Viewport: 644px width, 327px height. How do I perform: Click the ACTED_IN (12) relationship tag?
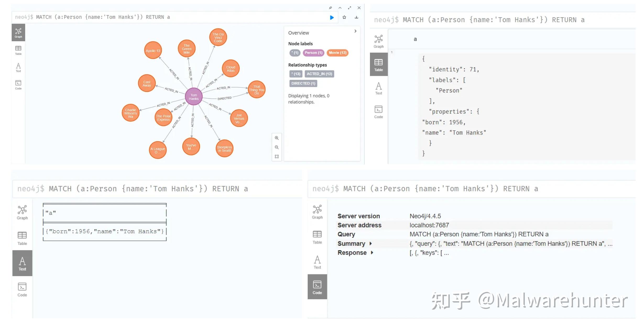click(319, 74)
